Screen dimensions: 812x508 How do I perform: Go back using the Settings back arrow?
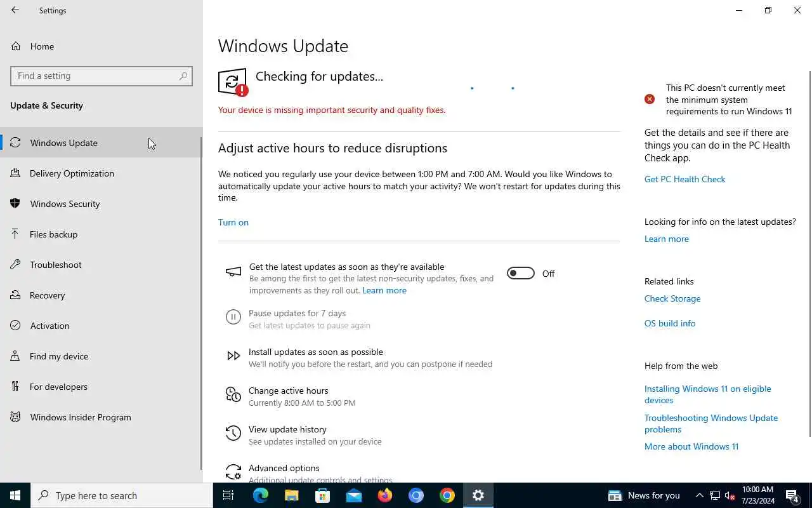tap(15, 10)
